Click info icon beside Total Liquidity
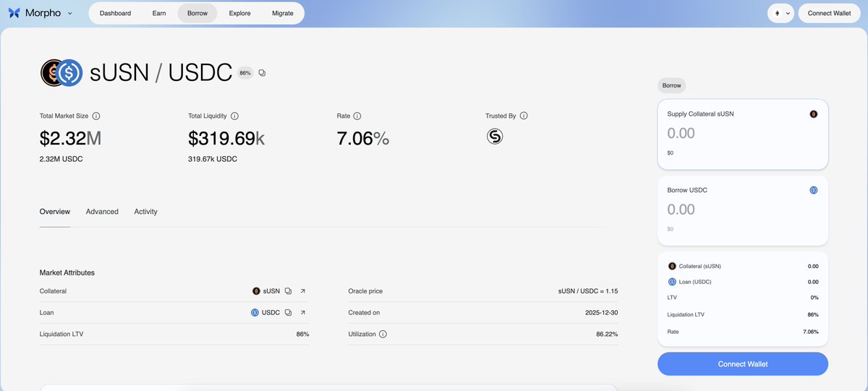Viewport: 868px width, 391px height. 234,116
